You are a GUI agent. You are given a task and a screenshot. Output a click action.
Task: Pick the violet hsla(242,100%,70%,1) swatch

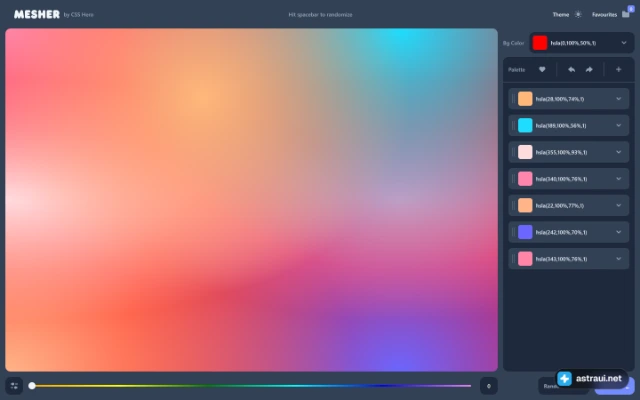(525, 232)
